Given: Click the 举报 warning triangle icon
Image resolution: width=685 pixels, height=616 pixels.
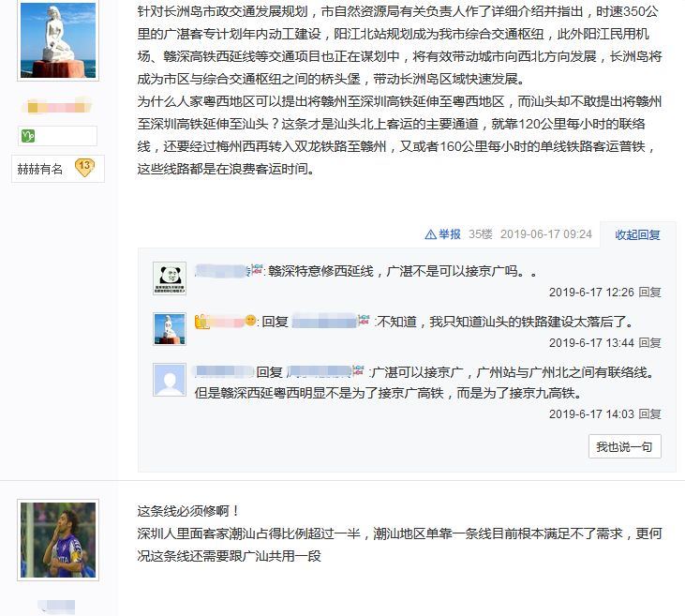Looking at the screenshot, I should (x=430, y=234).
